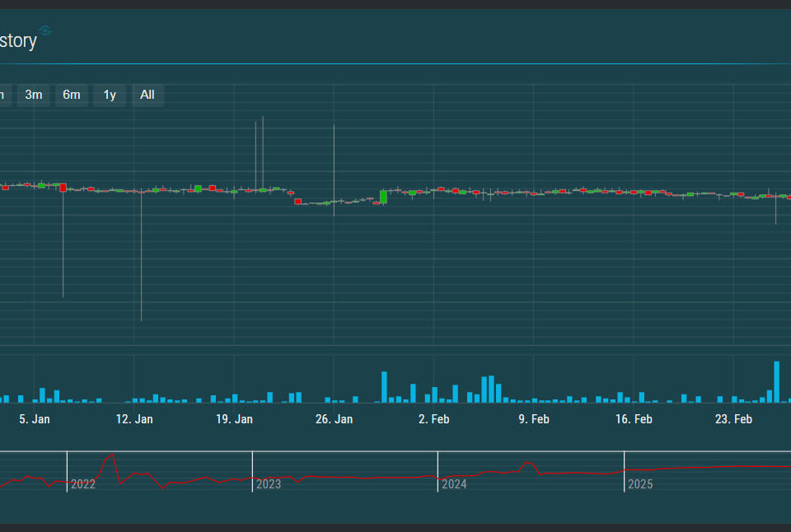Click the 2. Feb date axis label
The image size is (791, 532).
click(433, 419)
